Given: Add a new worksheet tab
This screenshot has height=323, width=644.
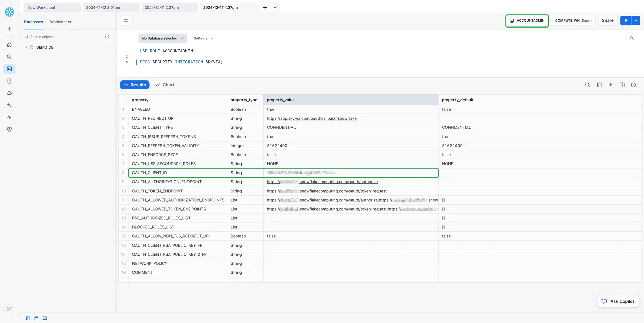Looking at the screenshot, I should pyautogui.click(x=265, y=7).
